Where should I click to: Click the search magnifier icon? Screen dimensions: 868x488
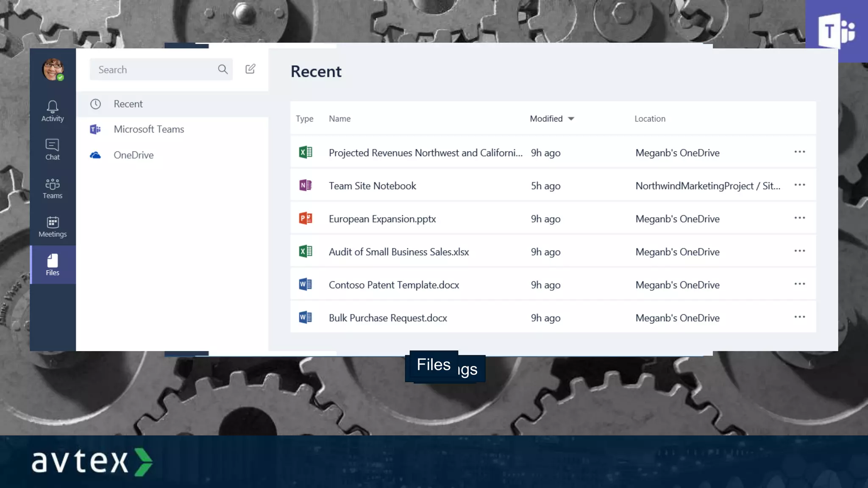223,69
